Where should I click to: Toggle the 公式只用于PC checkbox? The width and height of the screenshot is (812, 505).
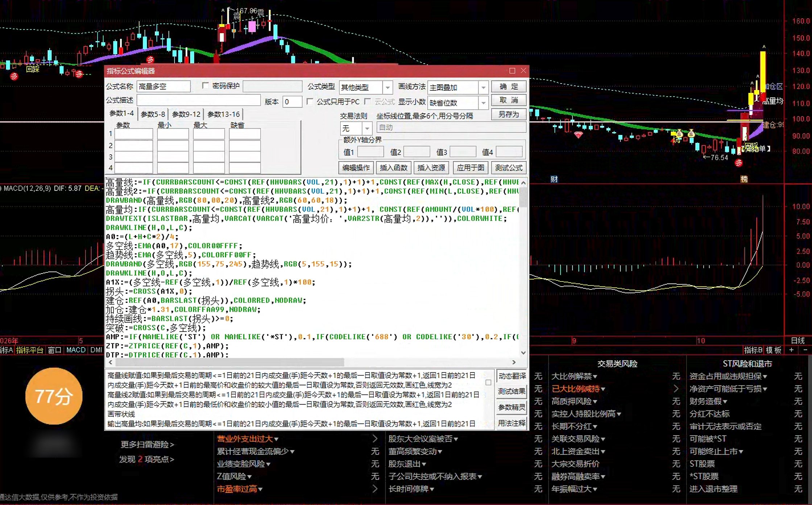(310, 102)
